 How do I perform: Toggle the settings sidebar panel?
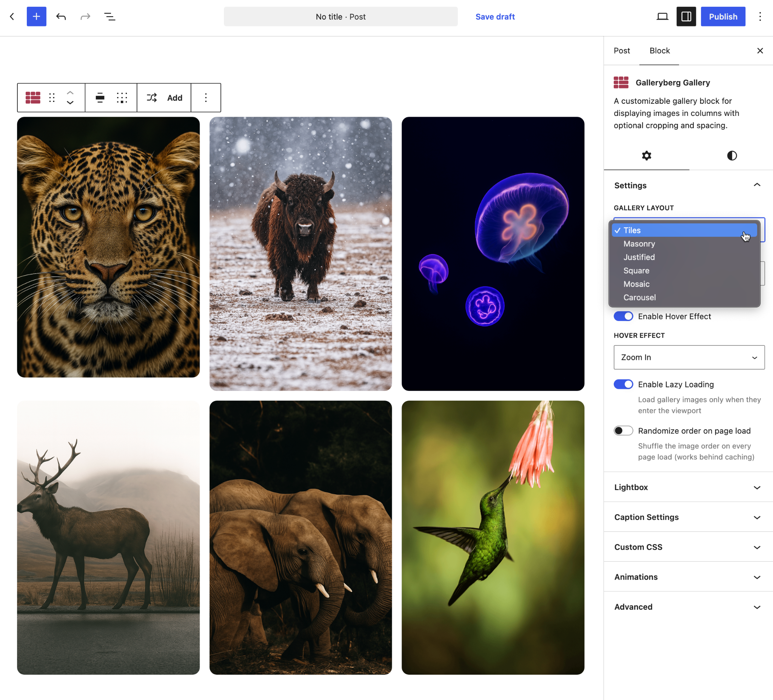coord(686,17)
